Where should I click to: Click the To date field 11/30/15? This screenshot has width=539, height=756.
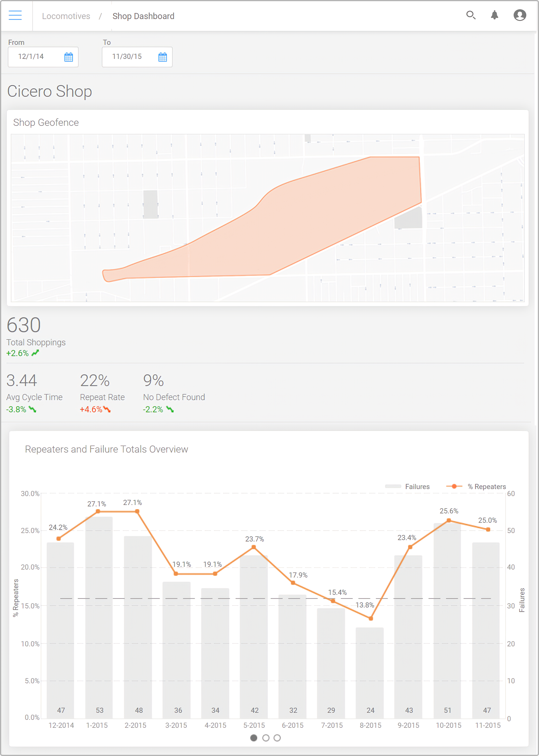click(127, 57)
